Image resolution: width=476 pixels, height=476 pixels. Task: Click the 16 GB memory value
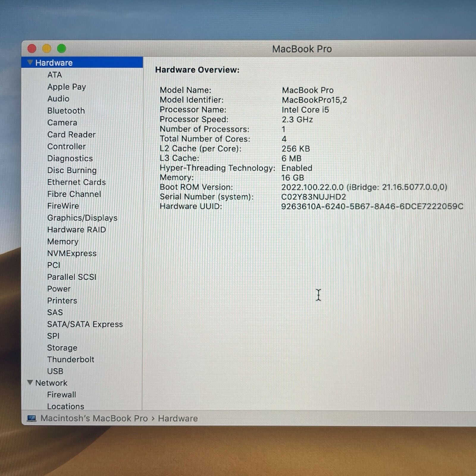point(293,178)
